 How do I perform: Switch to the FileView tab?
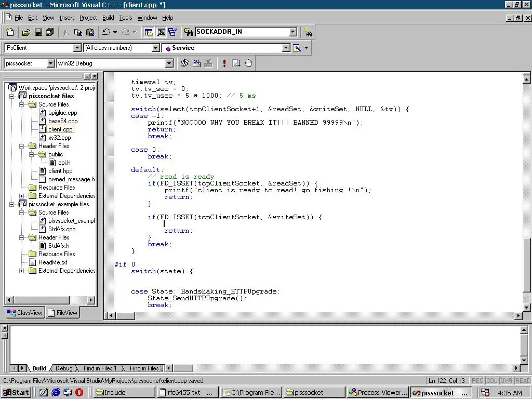pyautogui.click(x=63, y=312)
